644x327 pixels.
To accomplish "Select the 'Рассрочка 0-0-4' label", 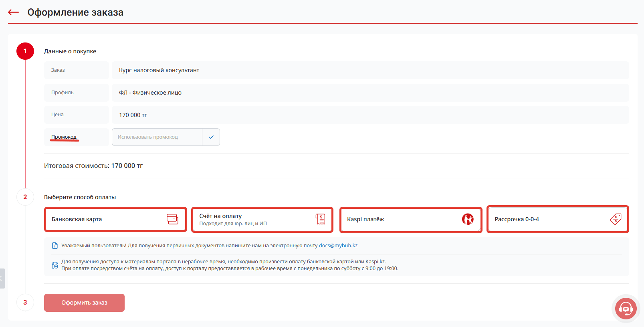I will coord(517,219).
